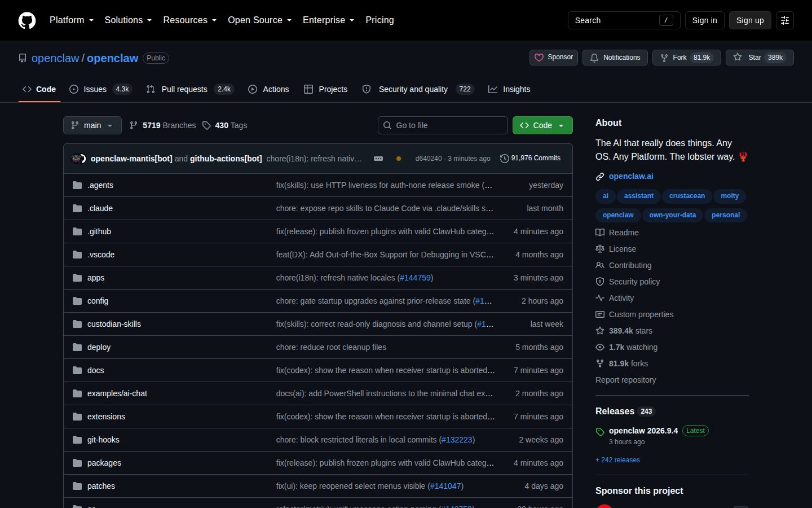This screenshot has width=812, height=508.
Task: Click the openclaw owner link in breadcrumb
Action: click(55, 58)
